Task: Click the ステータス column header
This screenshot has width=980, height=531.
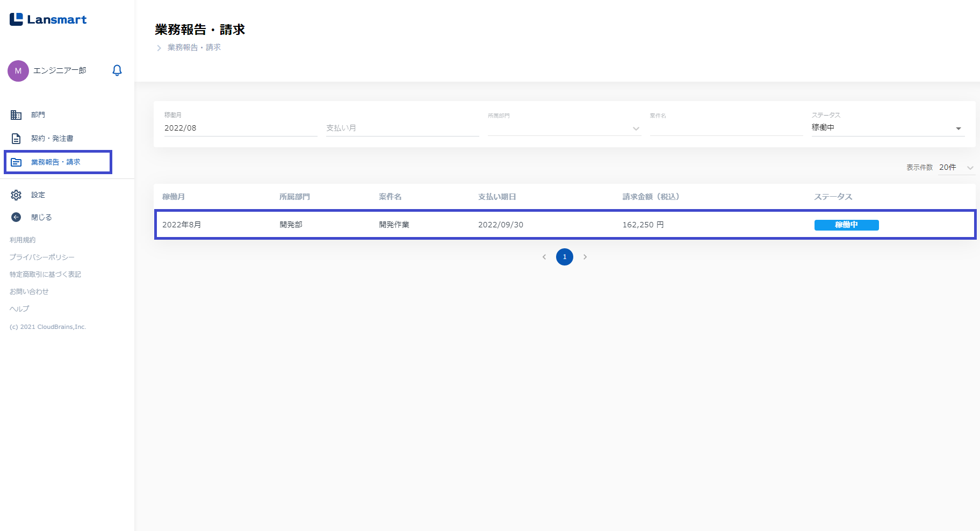Action: [833, 197]
